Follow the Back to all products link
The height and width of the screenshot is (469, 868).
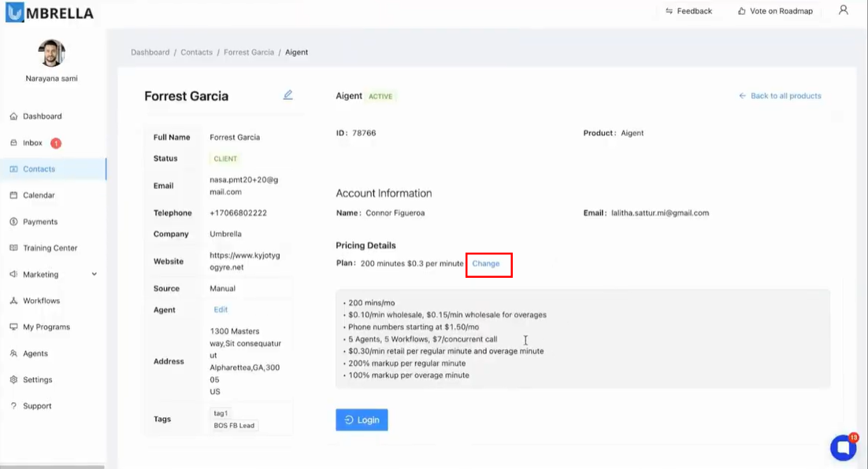(x=780, y=96)
